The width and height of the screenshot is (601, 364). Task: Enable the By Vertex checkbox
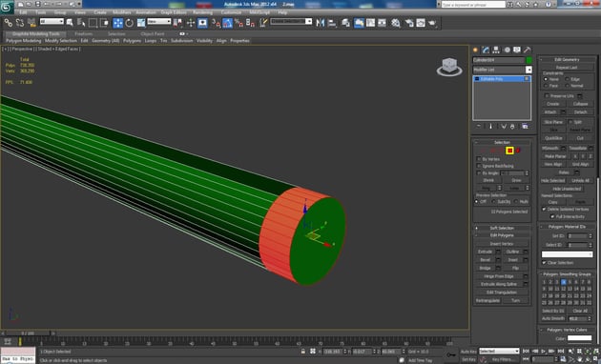click(479, 159)
